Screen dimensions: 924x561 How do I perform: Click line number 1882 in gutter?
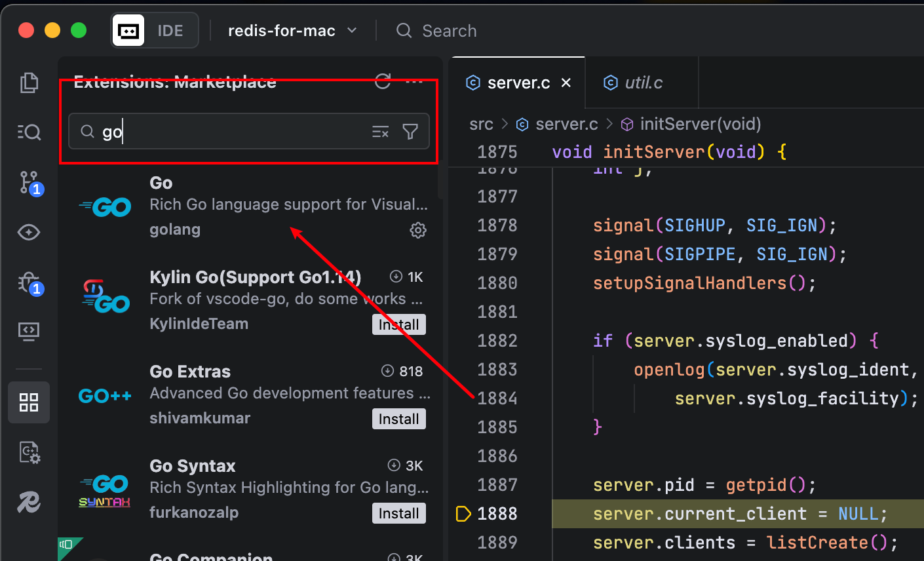point(497,341)
